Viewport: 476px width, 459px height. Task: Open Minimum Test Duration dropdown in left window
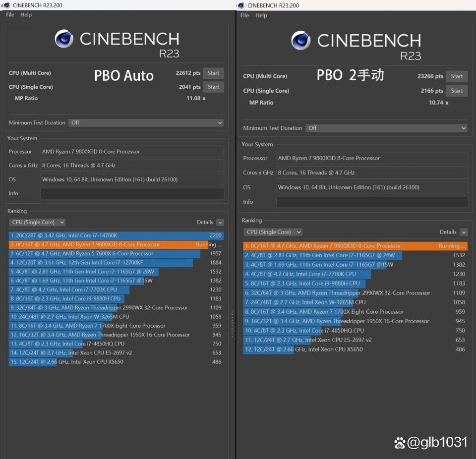coord(146,122)
